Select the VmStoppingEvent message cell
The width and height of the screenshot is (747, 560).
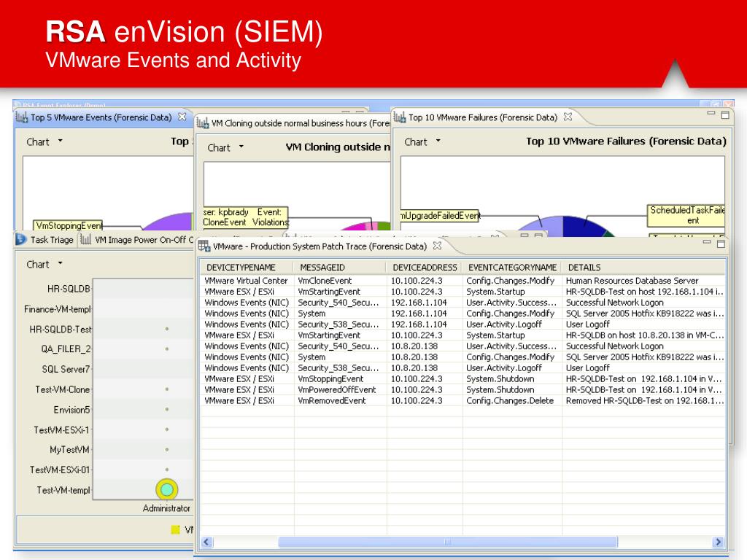click(x=330, y=379)
